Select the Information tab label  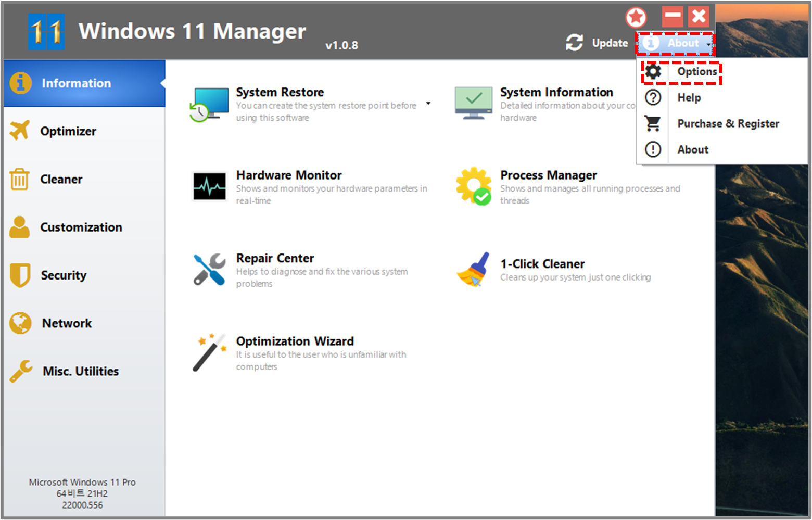76,83
